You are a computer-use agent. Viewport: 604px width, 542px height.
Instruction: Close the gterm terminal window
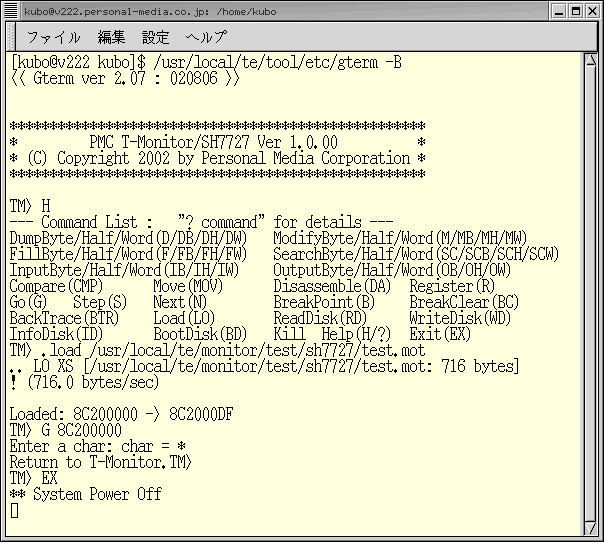pos(592,11)
